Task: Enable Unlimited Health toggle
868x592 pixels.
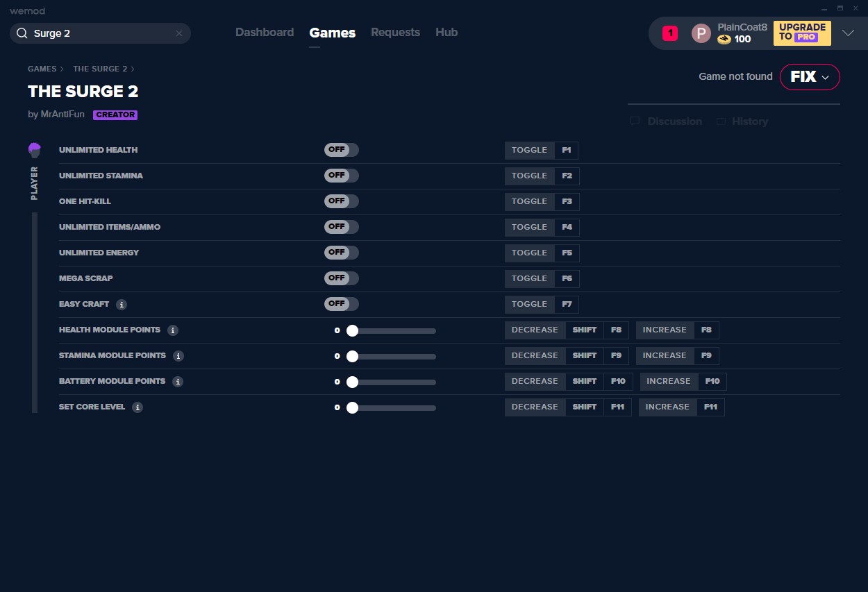Action: [342, 150]
